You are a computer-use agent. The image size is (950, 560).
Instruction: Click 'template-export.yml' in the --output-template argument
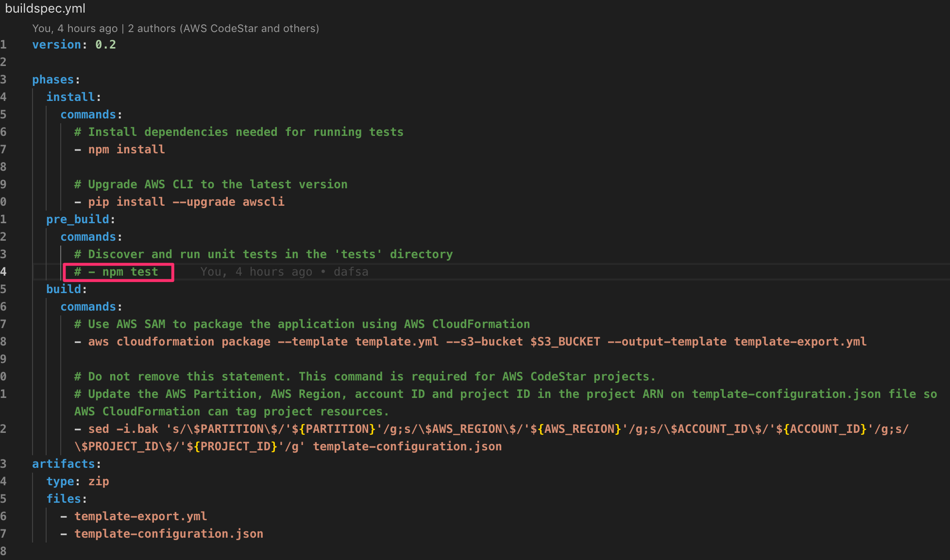[800, 342]
